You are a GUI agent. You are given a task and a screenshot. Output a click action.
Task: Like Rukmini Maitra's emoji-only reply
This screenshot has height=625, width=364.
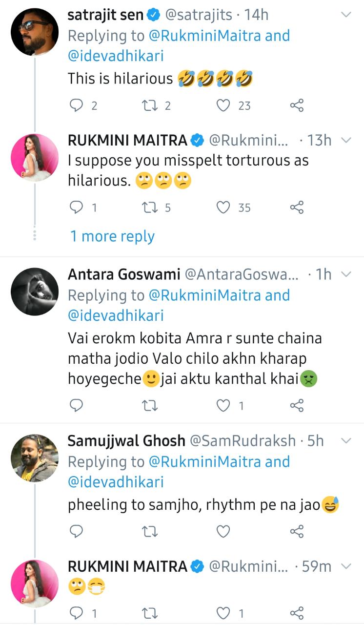click(223, 612)
